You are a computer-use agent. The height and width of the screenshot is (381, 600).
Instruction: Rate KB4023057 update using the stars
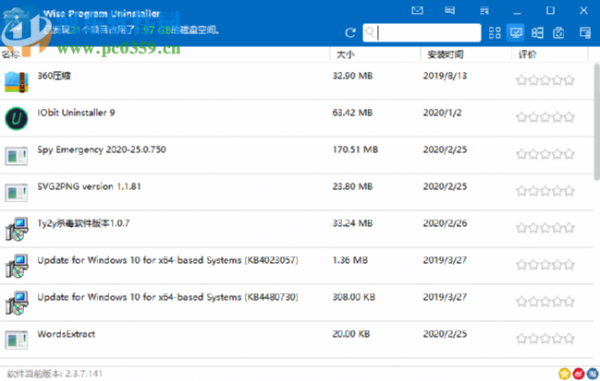click(545, 264)
